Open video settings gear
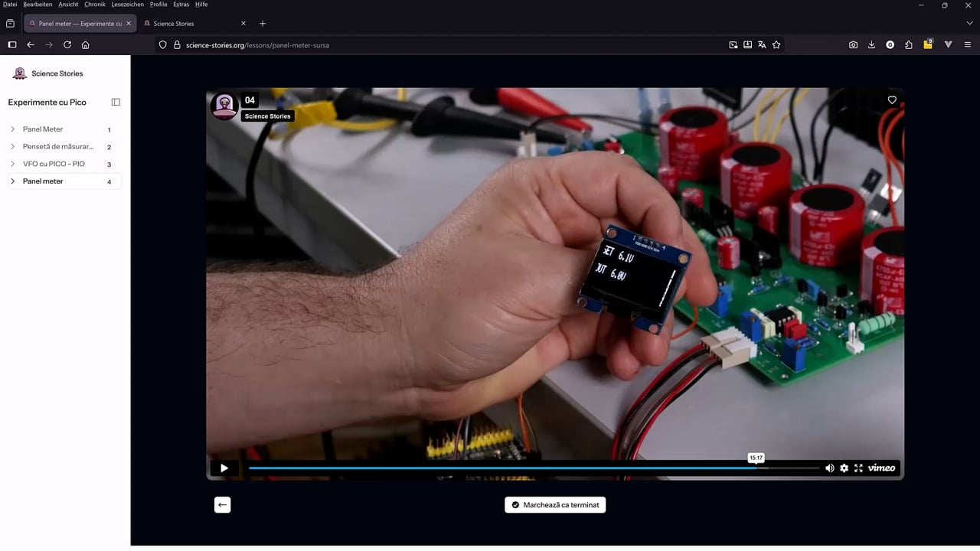 click(x=844, y=468)
